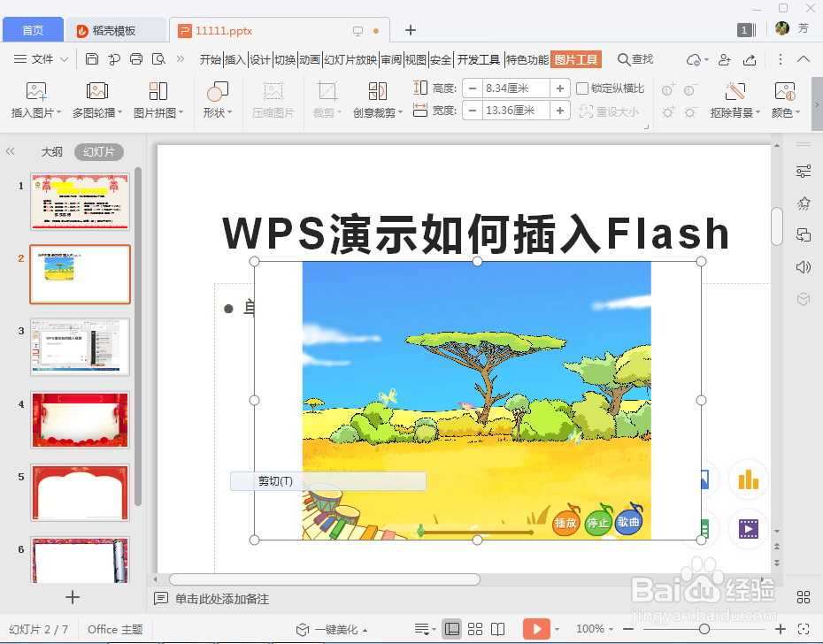
Task: Open the 开始 ribbon tab
Action: 210,60
